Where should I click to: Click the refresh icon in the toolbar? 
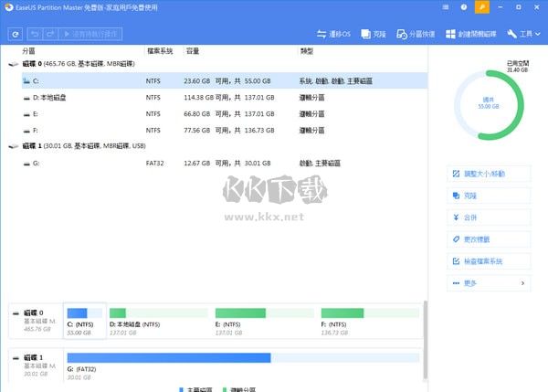(x=16, y=34)
